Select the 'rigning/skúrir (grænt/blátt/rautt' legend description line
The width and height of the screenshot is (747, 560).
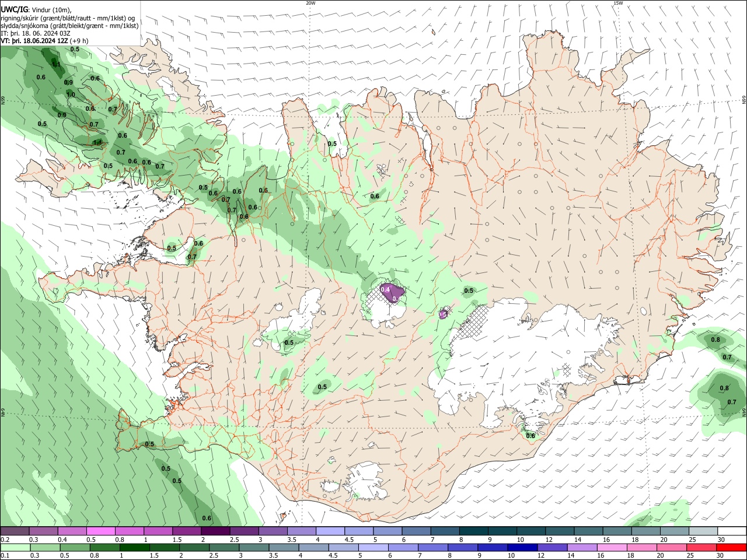(68, 18)
